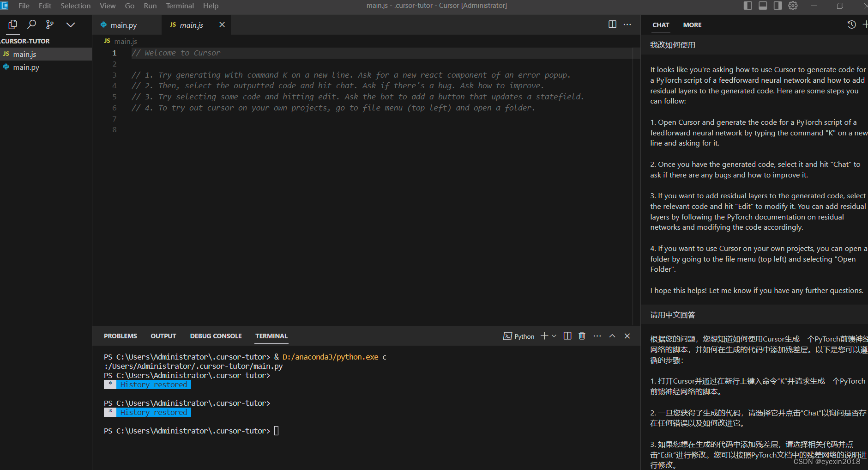Open the Edit menu
Viewport: 868px width, 470px height.
click(x=45, y=6)
